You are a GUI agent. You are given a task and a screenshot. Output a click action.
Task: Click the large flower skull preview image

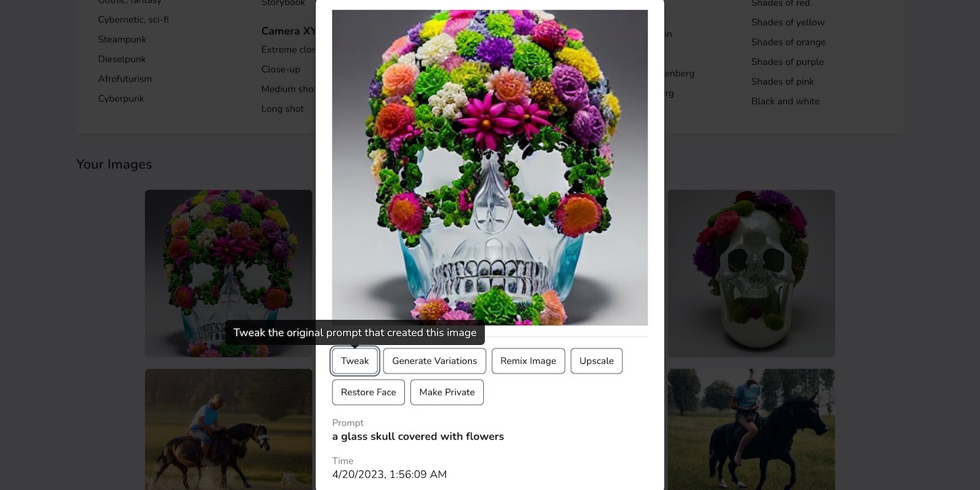click(x=489, y=167)
